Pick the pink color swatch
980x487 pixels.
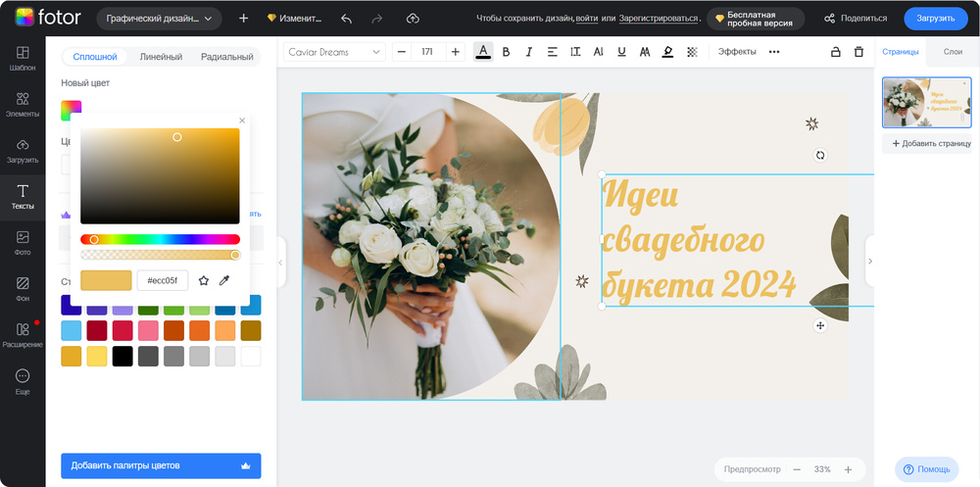click(x=148, y=331)
